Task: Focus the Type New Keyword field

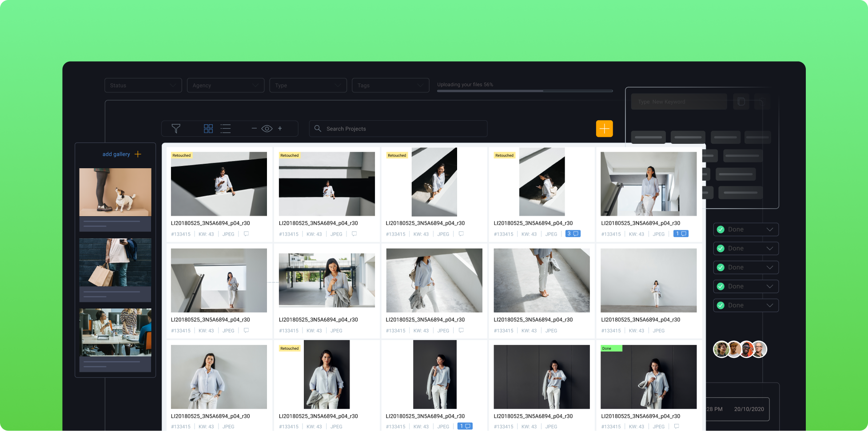Action: 679,102
